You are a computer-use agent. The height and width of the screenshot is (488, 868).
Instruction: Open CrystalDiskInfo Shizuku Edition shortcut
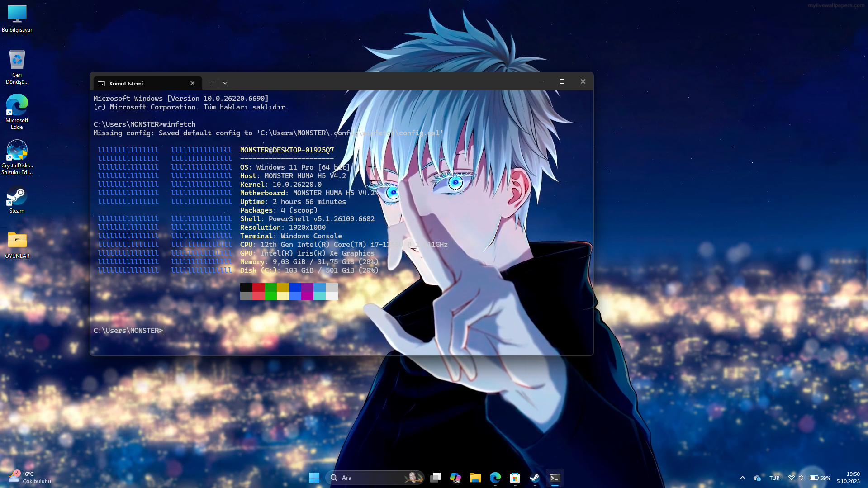point(17,157)
